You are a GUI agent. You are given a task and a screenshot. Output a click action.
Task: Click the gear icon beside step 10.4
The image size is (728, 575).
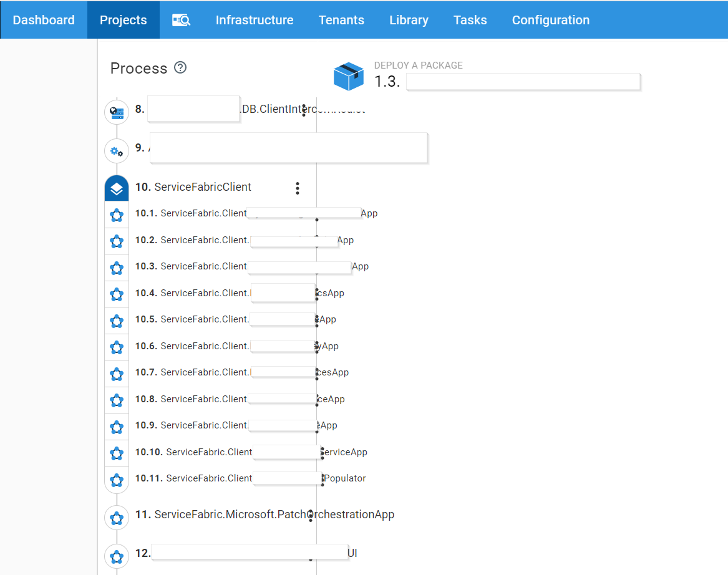tap(116, 294)
